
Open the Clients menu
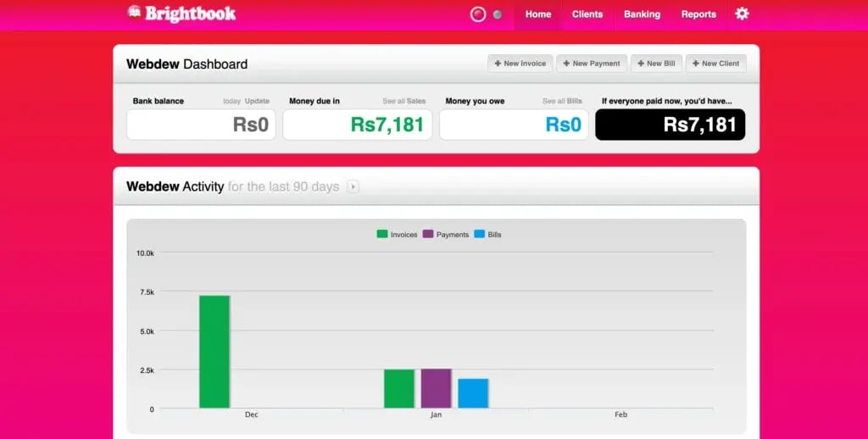coord(587,14)
